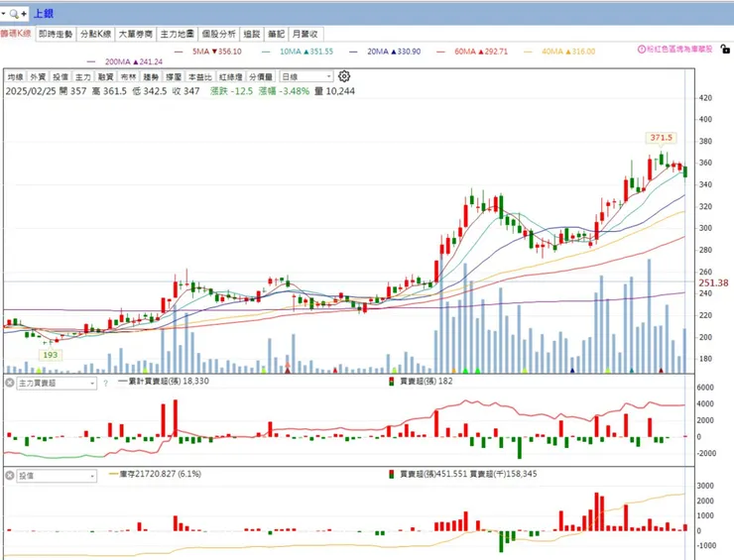Click the 60MA legend line swatch

click(x=440, y=52)
